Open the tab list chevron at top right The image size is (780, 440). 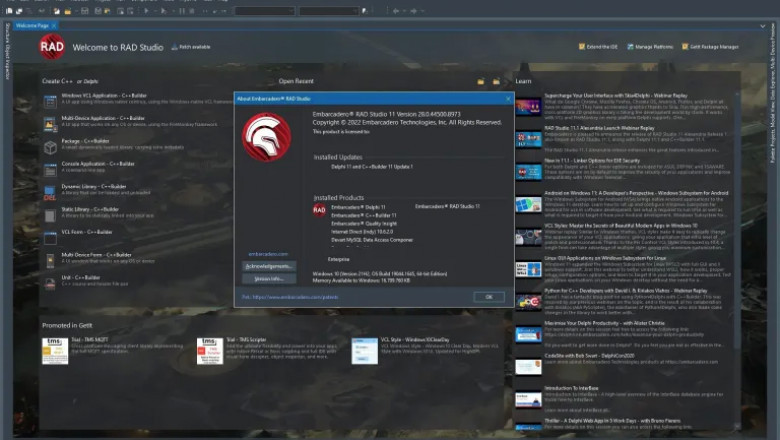tap(763, 26)
